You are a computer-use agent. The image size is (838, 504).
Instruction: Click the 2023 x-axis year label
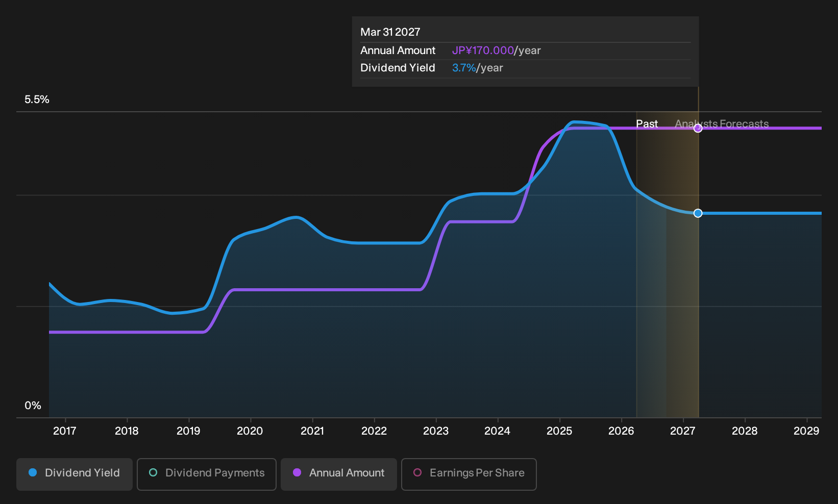click(436, 431)
